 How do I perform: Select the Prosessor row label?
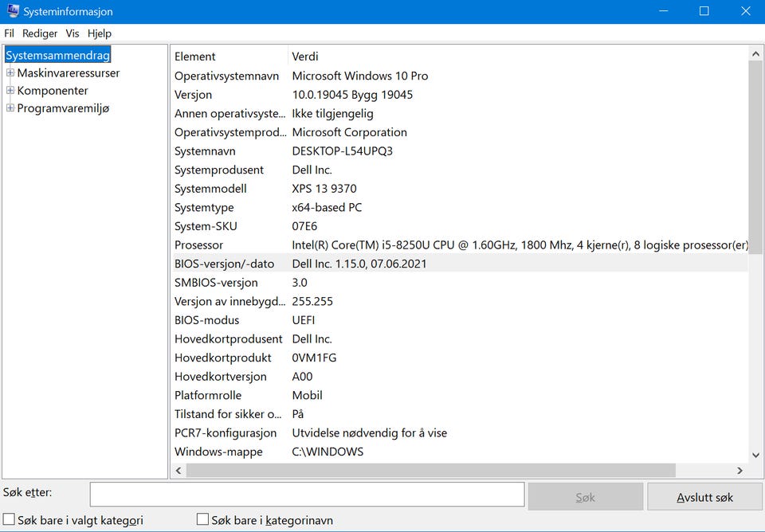click(x=199, y=244)
